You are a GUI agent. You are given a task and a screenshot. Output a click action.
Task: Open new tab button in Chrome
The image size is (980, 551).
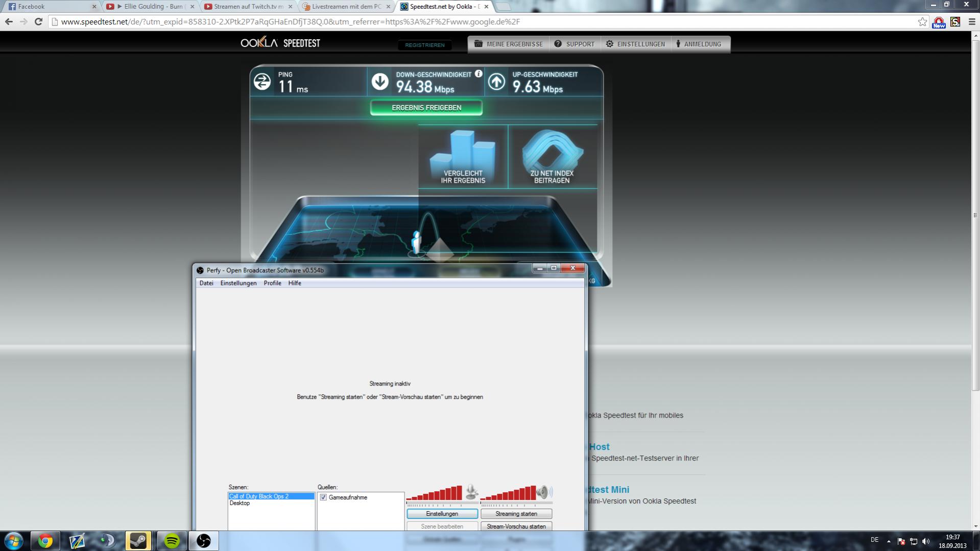503,7
